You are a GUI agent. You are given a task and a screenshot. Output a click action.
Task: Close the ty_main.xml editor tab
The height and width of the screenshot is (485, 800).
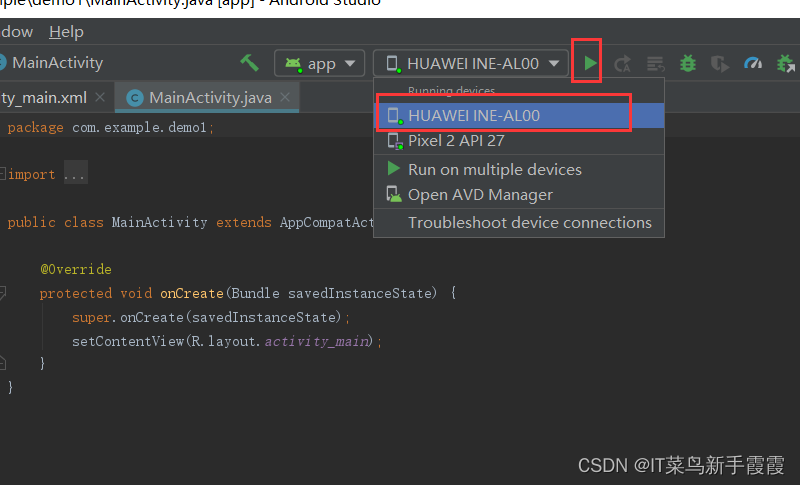(101, 97)
